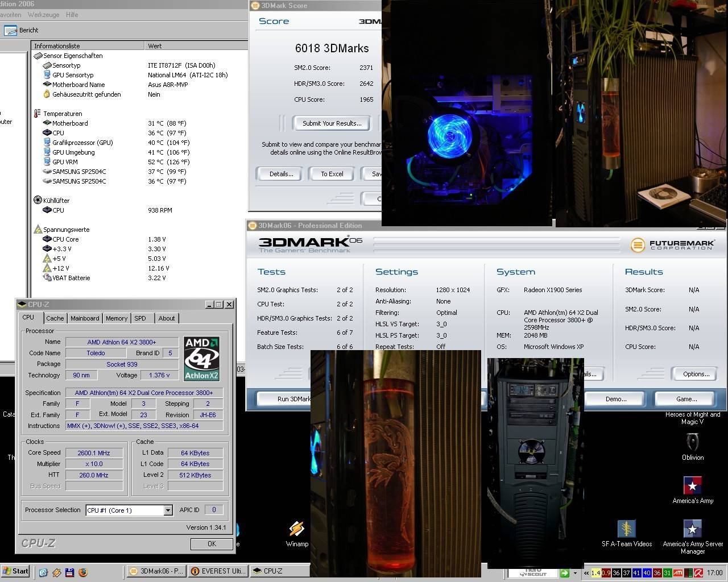This screenshot has height=582, width=728.
Task: Click the green arrow icon beside Nero Scout
Action: pyautogui.click(x=564, y=573)
